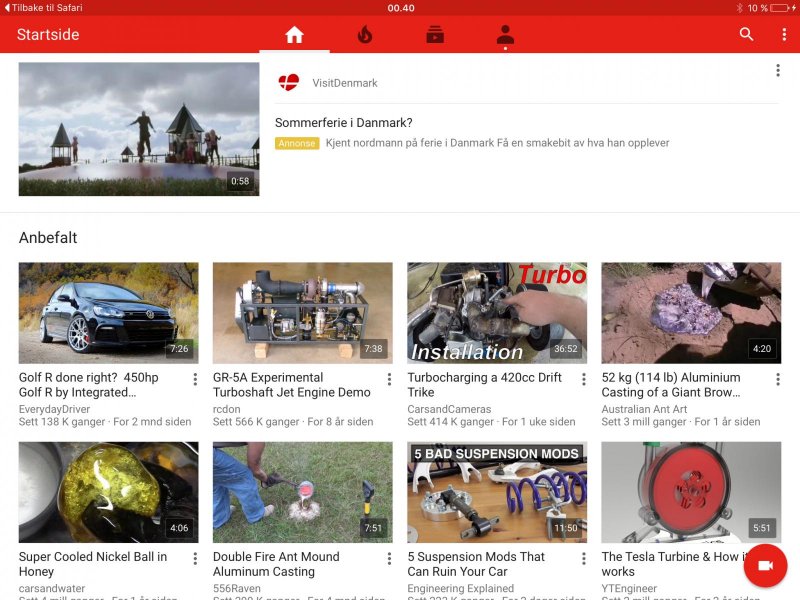Open the top bar overflow menu
The height and width of the screenshot is (600, 800).
(x=784, y=34)
